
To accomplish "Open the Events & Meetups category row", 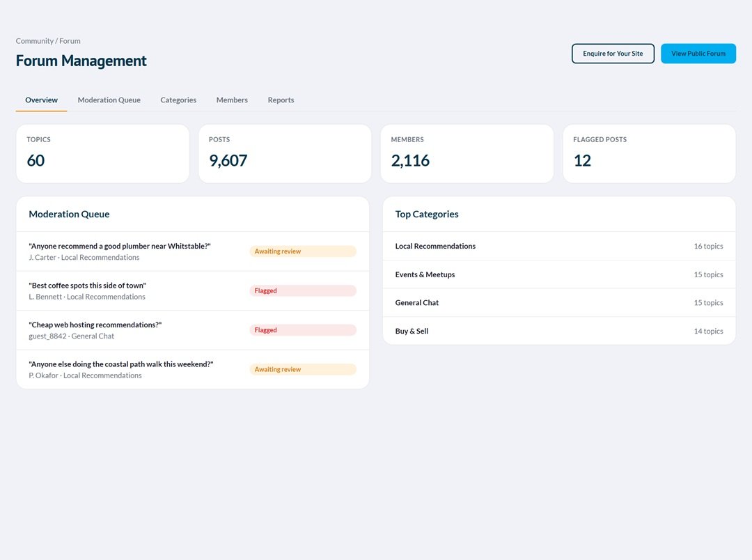I will [559, 274].
